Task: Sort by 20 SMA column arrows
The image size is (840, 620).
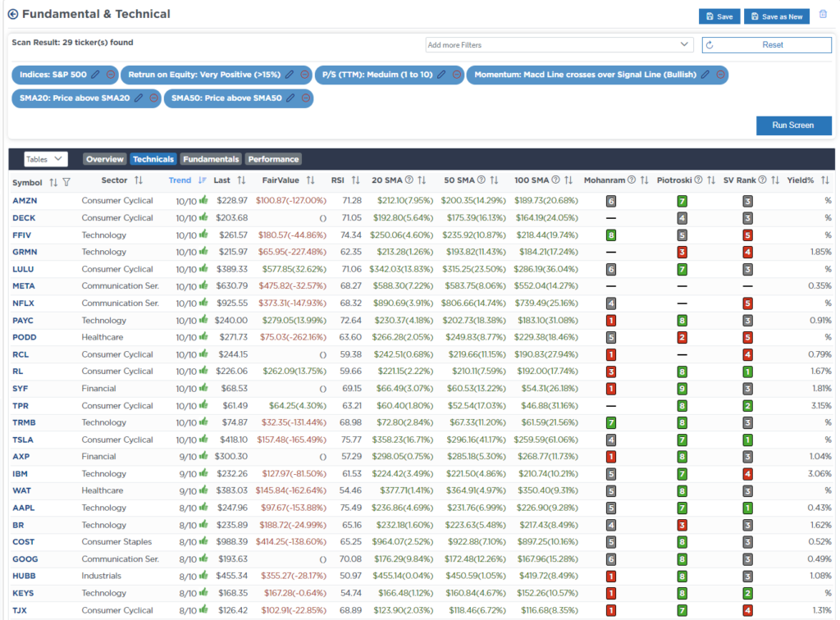Action: tap(422, 180)
